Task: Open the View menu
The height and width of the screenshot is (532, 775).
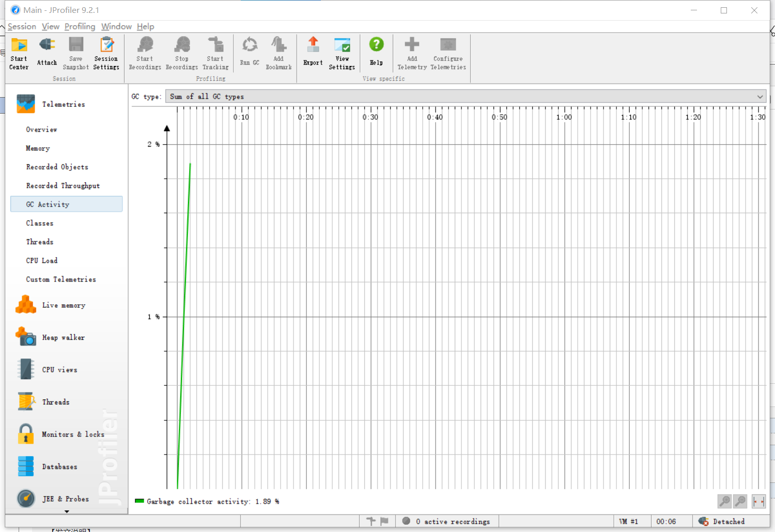Action: 51,26
